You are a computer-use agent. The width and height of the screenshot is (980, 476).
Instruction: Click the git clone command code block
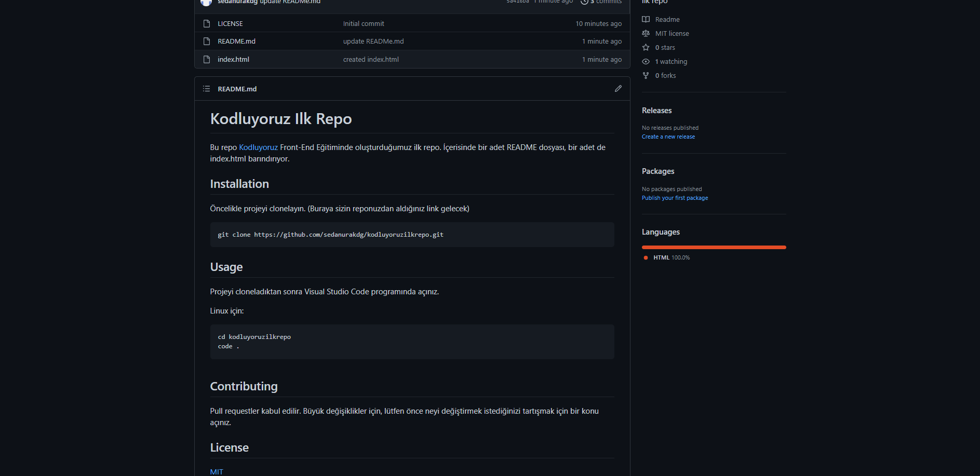[x=412, y=235]
